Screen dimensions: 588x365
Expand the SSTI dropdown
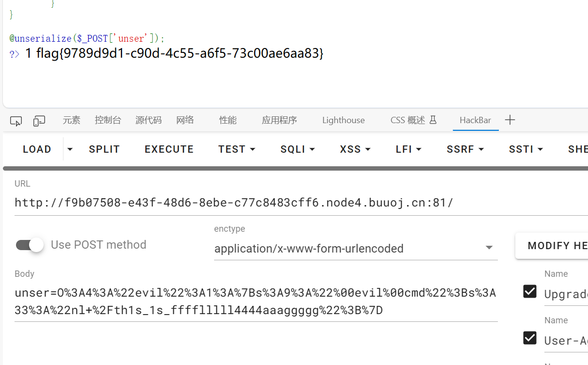point(526,149)
